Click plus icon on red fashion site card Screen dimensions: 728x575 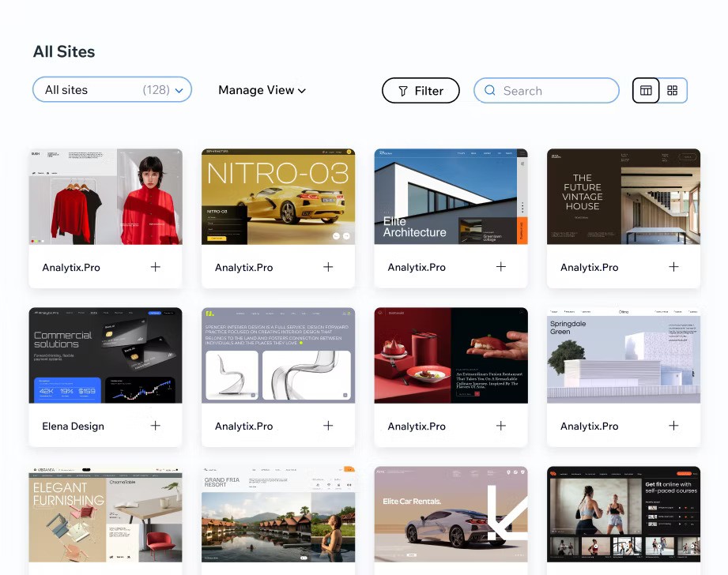pyautogui.click(x=156, y=267)
